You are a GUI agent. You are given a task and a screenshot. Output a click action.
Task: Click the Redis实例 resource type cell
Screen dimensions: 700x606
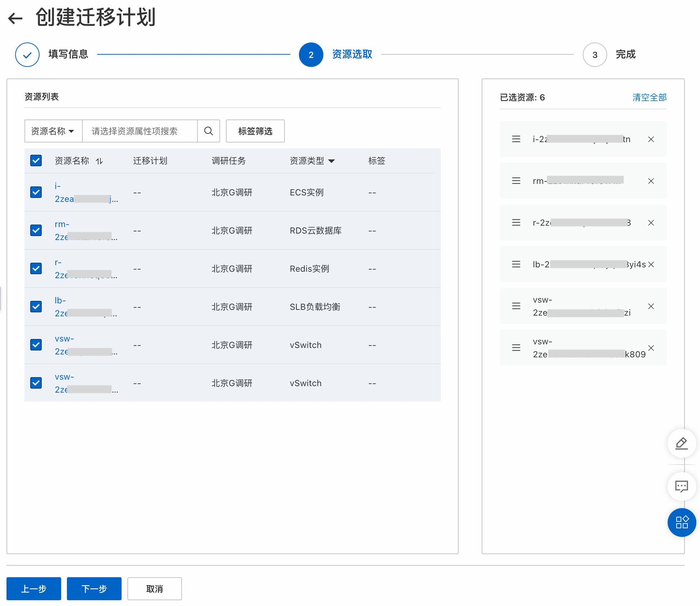point(310,269)
